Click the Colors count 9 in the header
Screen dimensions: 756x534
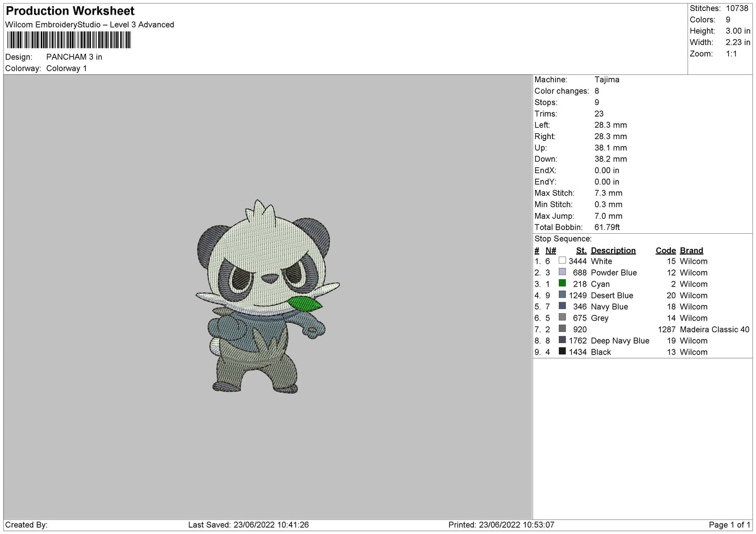pyautogui.click(x=728, y=20)
